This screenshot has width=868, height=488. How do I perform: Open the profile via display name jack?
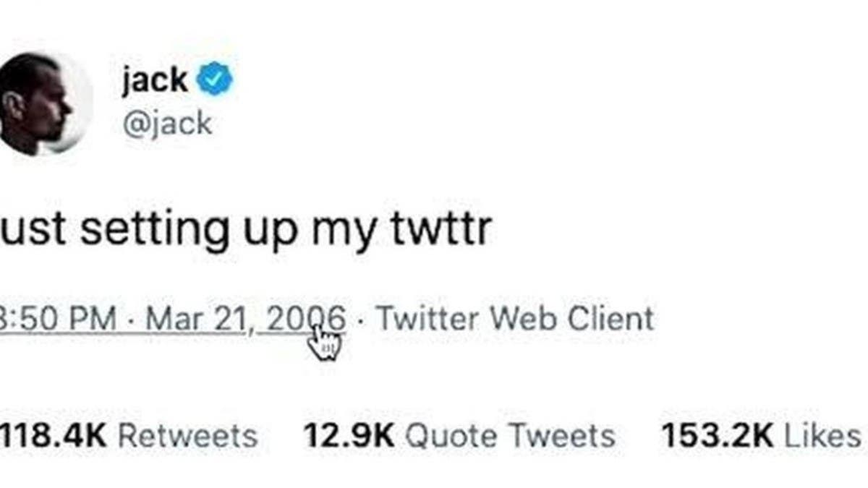pyautogui.click(x=154, y=80)
